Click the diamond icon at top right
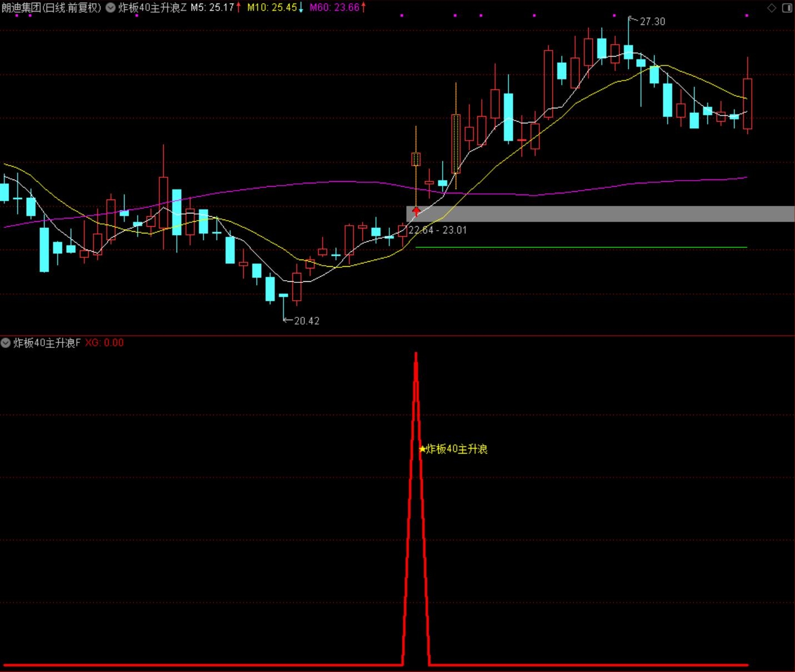This screenshot has width=795, height=672. click(x=772, y=8)
